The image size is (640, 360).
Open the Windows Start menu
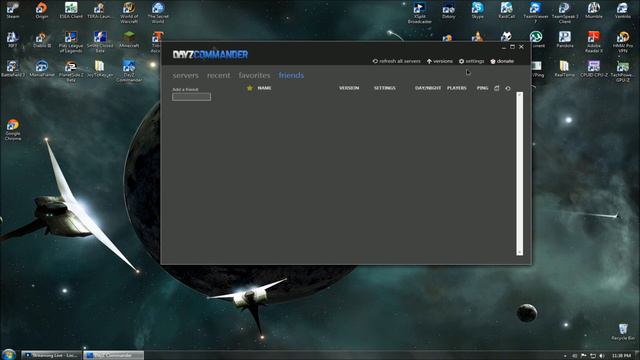coord(9,354)
